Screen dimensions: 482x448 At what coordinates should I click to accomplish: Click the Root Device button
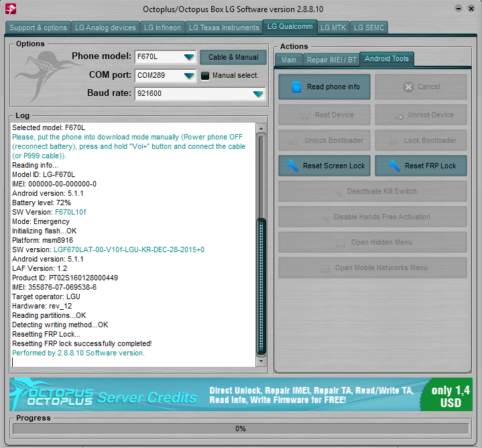click(x=324, y=115)
